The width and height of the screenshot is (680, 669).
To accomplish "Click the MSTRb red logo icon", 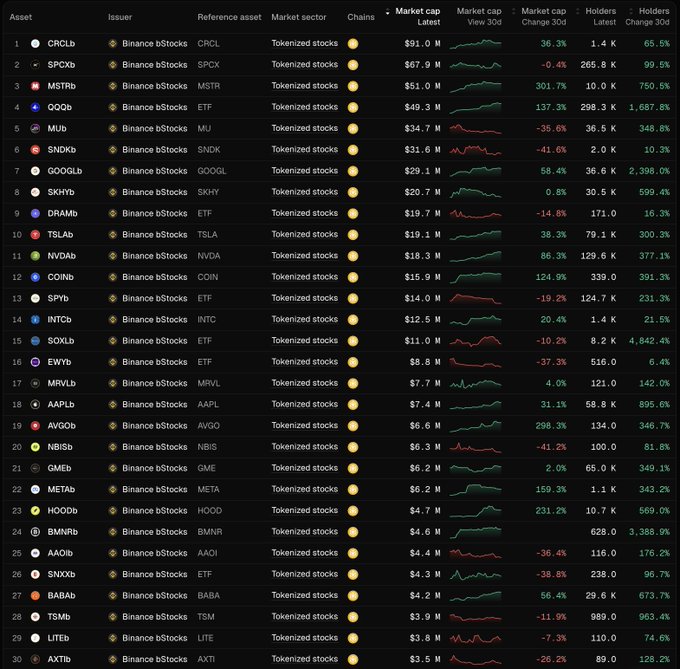I will (36, 86).
